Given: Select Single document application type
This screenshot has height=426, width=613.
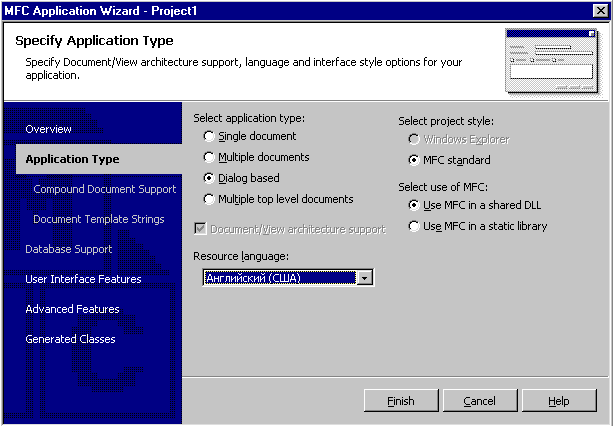Looking at the screenshot, I should 208,136.
